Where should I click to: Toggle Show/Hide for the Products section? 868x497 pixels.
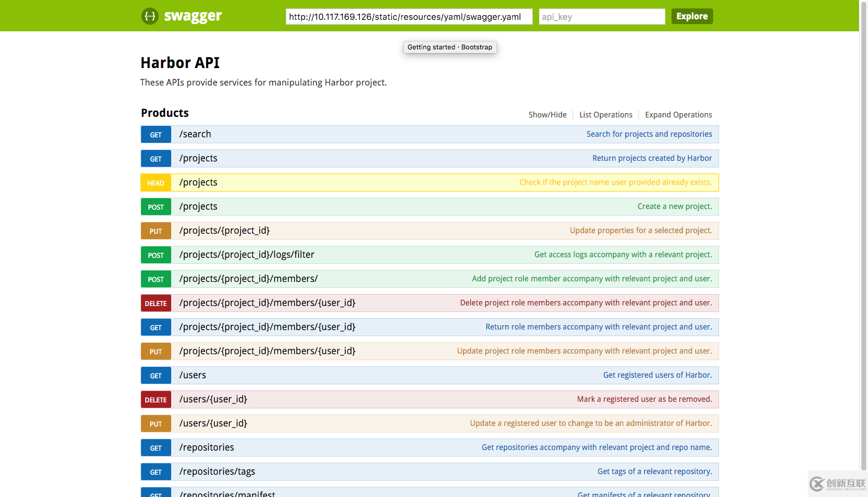click(x=547, y=114)
